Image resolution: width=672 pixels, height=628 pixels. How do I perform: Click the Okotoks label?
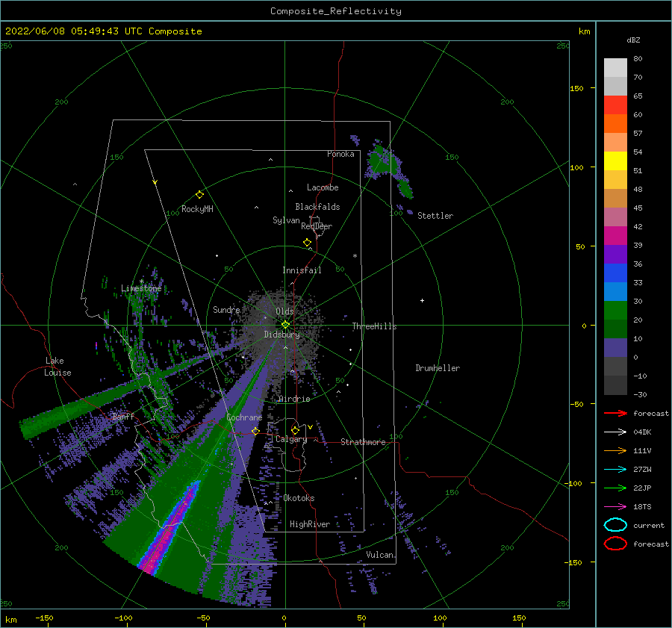tap(299, 498)
